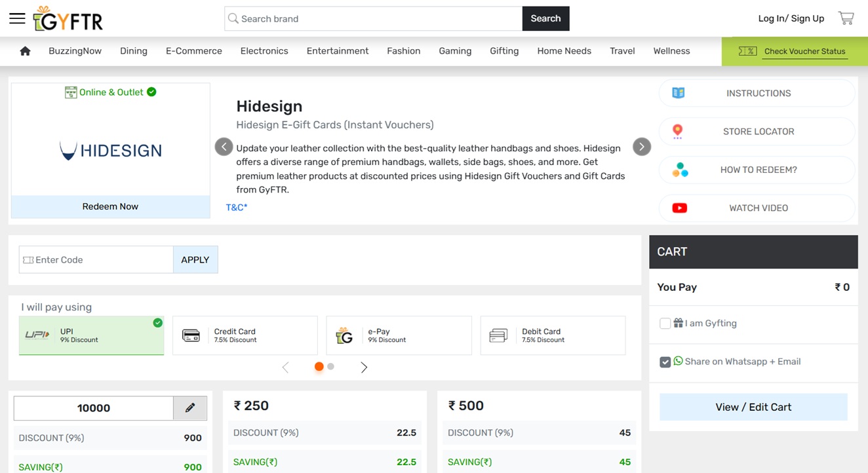Image resolution: width=868 pixels, height=473 pixels.
Task: Focus the Search brand input field
Action: pos(374,18)
